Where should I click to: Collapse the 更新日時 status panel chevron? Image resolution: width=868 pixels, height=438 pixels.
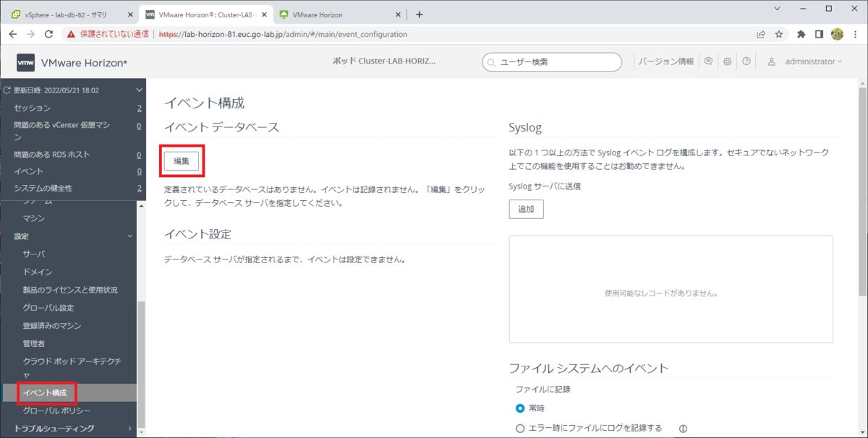point(140,90)
